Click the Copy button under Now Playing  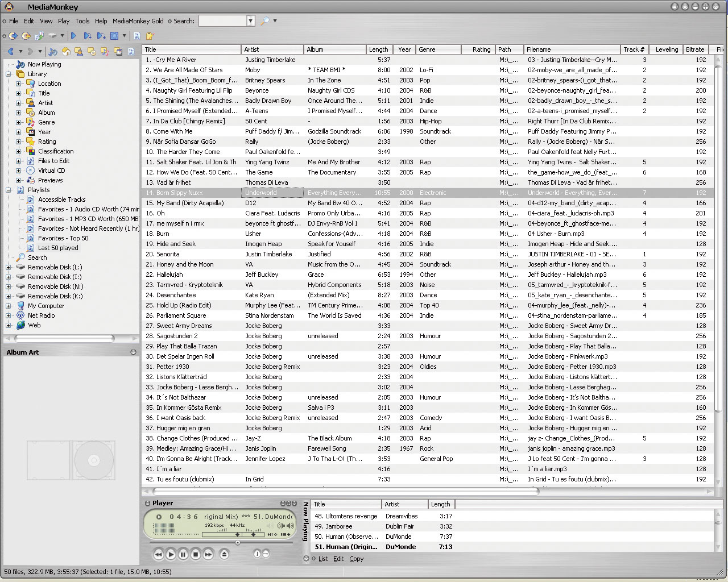(x=357, y=559)
